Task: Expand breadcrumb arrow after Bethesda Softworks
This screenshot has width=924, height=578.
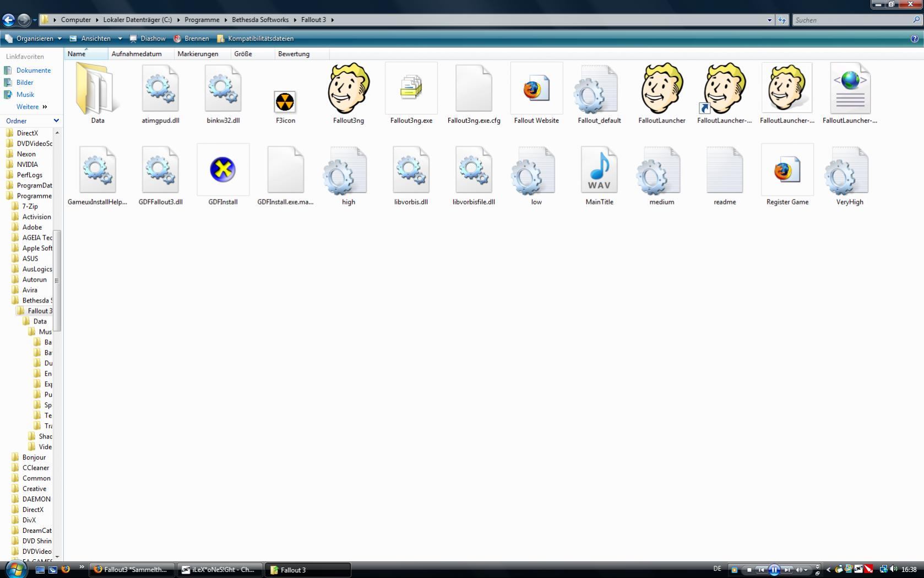Action: coord(295,20)
